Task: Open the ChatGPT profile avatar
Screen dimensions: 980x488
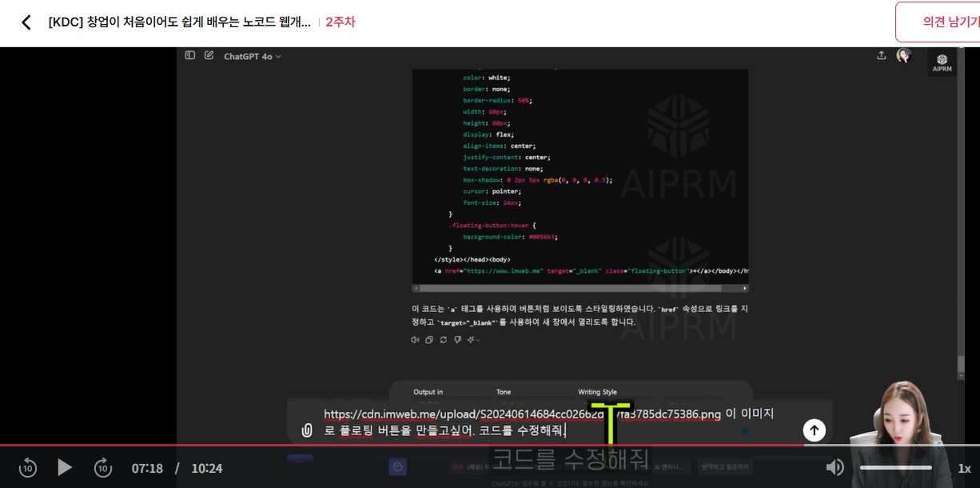Action: pos(904,56)
